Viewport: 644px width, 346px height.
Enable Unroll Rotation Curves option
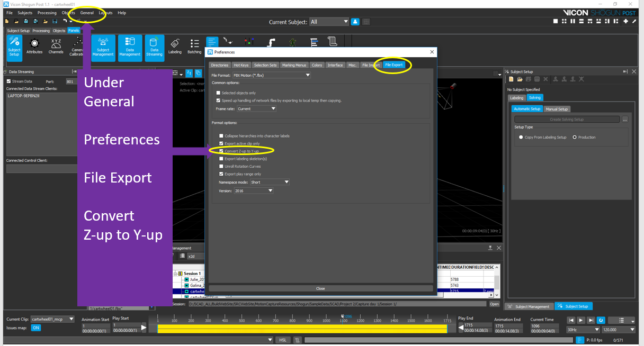tap(222, 166)
